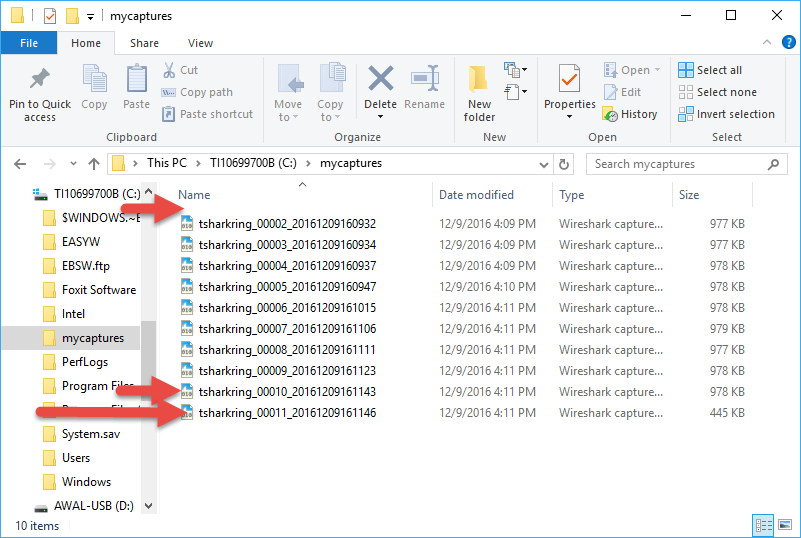Image resolution: width=801 pixels, height=538 pixels.
Task: Switch to details view toggle
Action: (763, 525)
